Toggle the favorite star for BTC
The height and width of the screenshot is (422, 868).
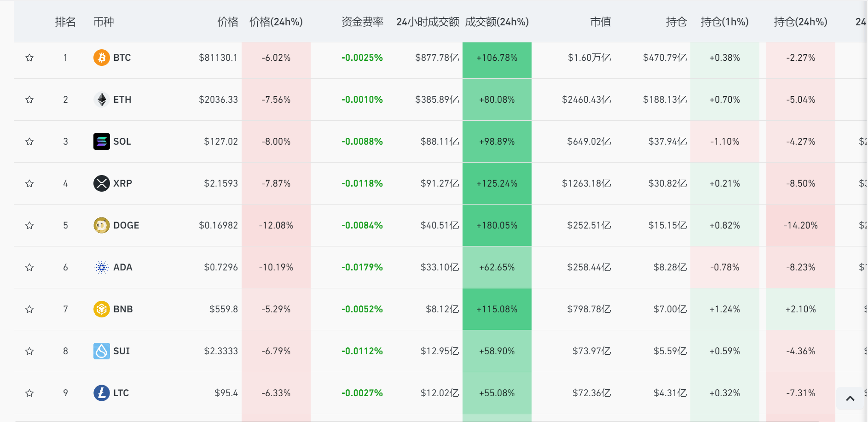pyautogui.click(x=29, y=58)
